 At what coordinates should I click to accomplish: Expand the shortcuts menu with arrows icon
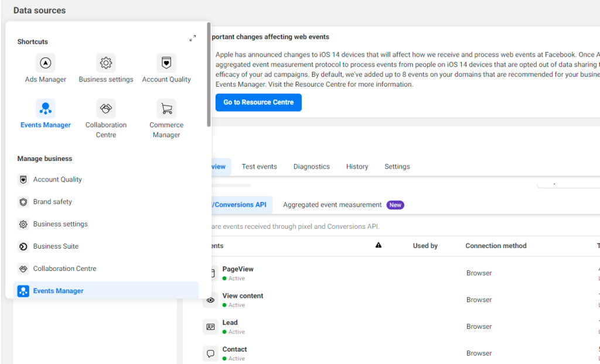click(x=193, y=38)
